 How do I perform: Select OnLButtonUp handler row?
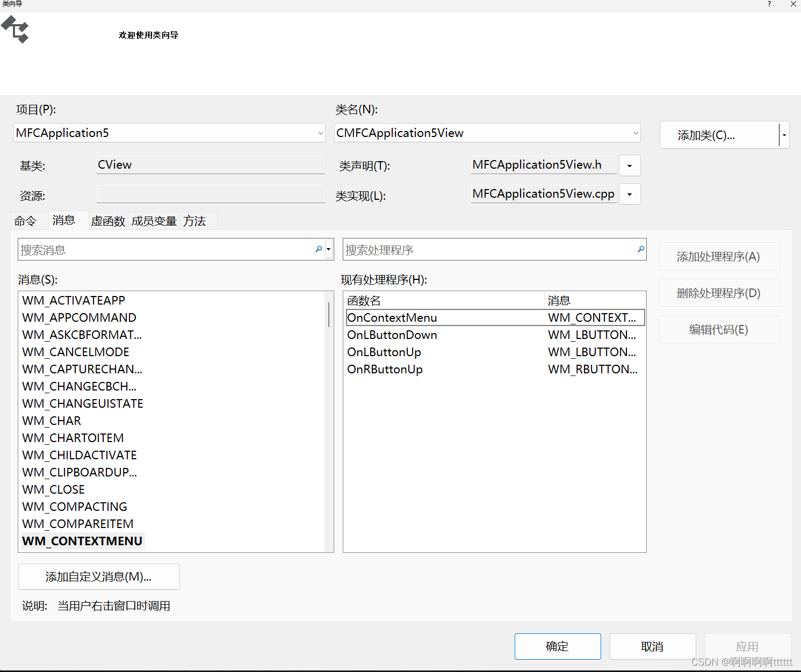coord(495,352)
